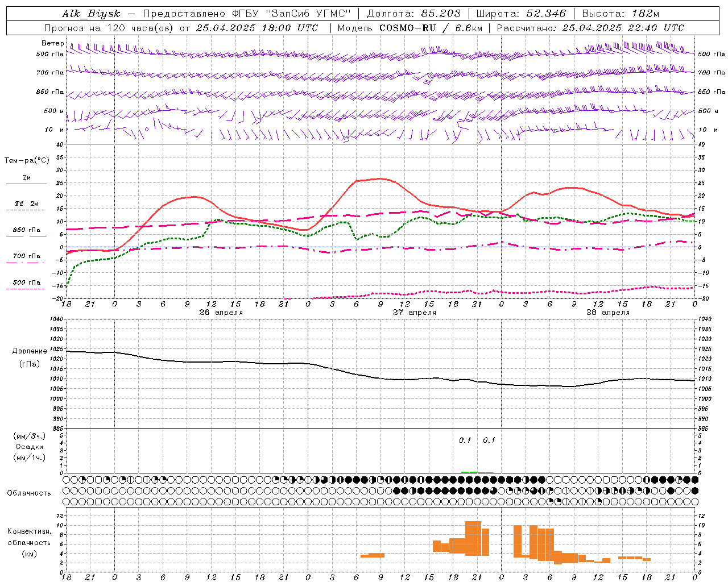Screen dimensions: 728x582
Task: Click the 'Давление' pressure panel label
Action: [x=30, y=351]
